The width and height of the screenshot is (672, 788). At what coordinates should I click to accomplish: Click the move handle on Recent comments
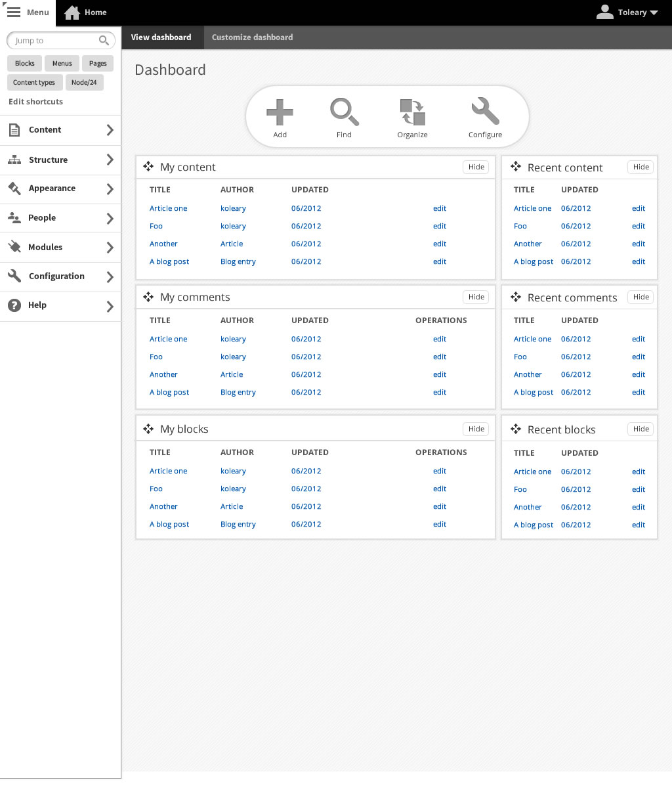(x=516, y=297)
